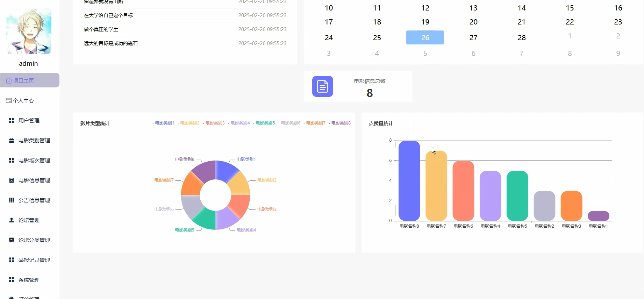
Task: Open announcement 在大学给自己定个目标
Action: (x=108, y=15)
